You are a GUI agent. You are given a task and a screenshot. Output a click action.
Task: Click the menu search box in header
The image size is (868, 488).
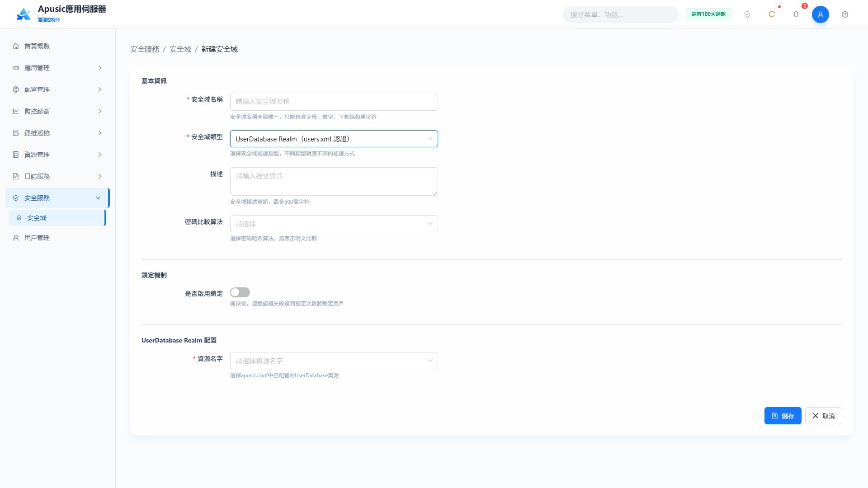(x=620, y=14)
